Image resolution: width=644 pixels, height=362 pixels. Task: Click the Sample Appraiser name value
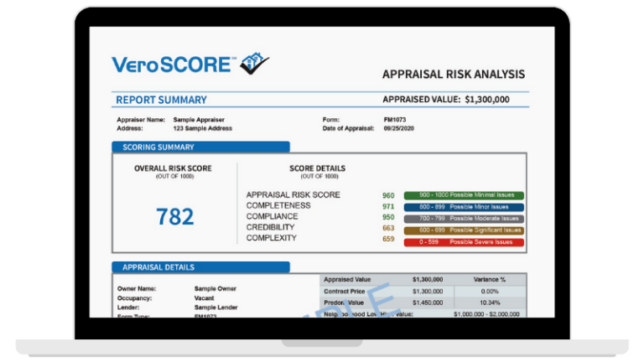(x=199, y=120)
